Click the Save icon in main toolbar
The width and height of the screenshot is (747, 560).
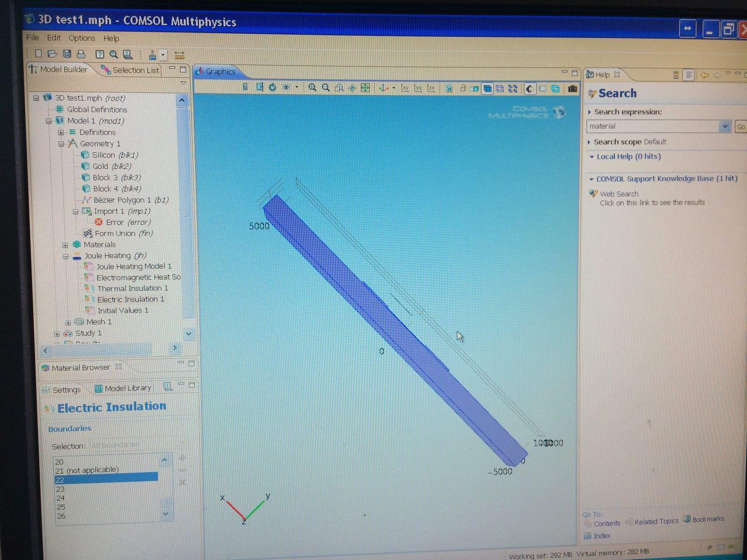pyautogui.click(x=67, y=54)
